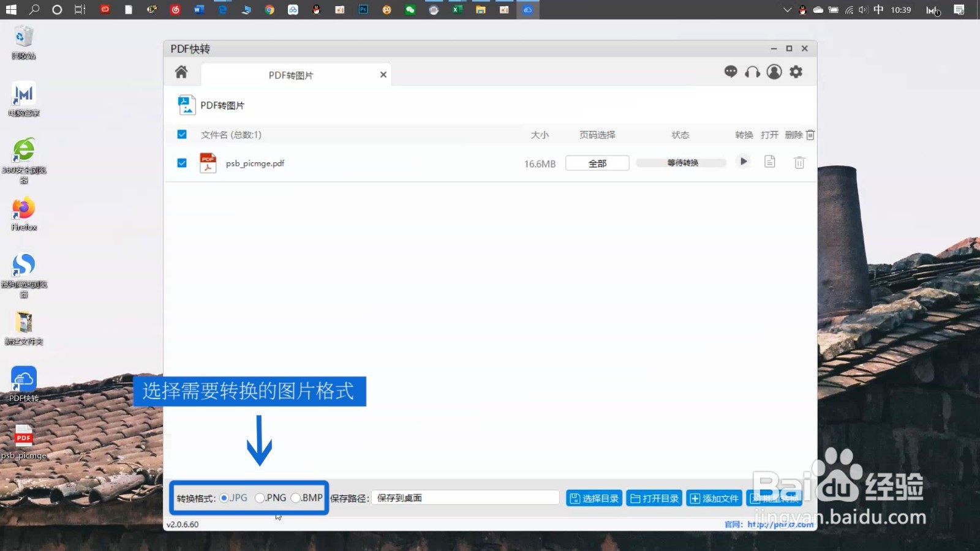Click the 保存到桌面 save path field
This screenshot has width=980, height=551.
pyautogui.click(x=466, y=498)
